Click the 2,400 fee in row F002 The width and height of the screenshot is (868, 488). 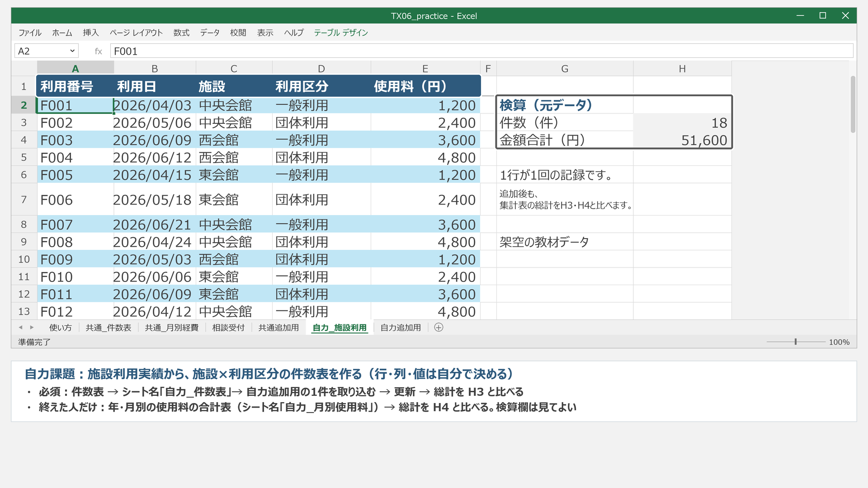click(425, 122)
